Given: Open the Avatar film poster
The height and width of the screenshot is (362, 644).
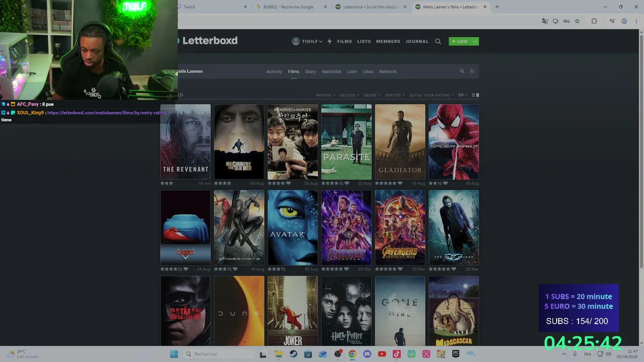Looking at the screenshot, I should [x=293, y=228].
